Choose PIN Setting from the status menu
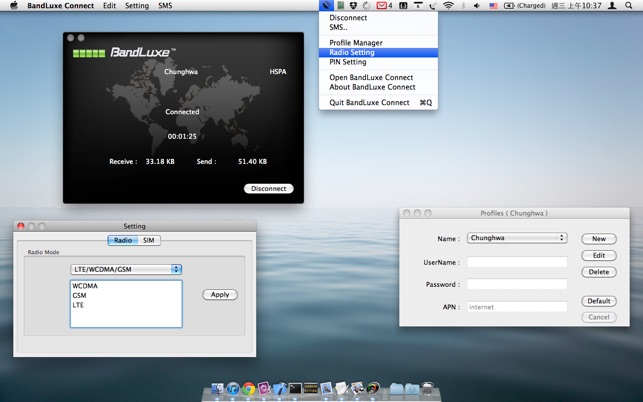 pos(378,62)
